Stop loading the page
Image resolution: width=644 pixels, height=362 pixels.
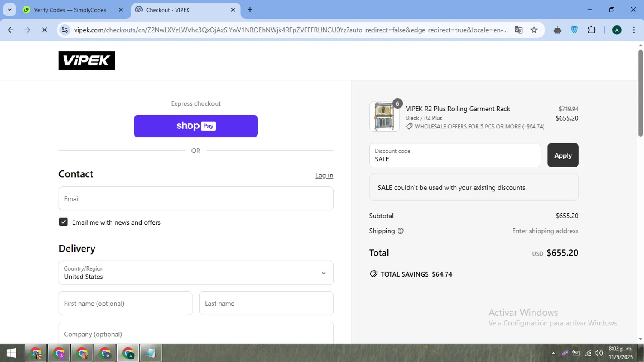pyautogui.click(x=44, y=30)
